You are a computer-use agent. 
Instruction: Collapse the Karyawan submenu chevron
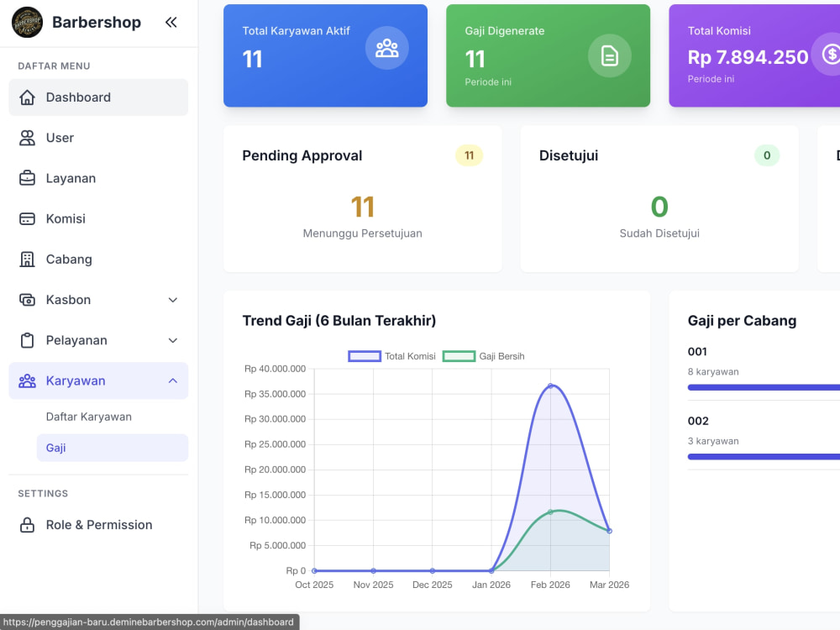pos(172,381)
